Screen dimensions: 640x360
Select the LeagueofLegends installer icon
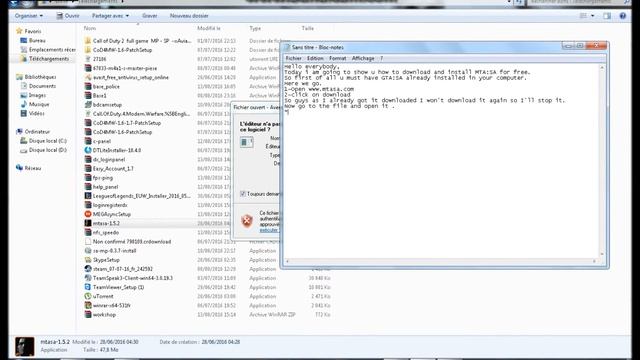tap(88, 196)
